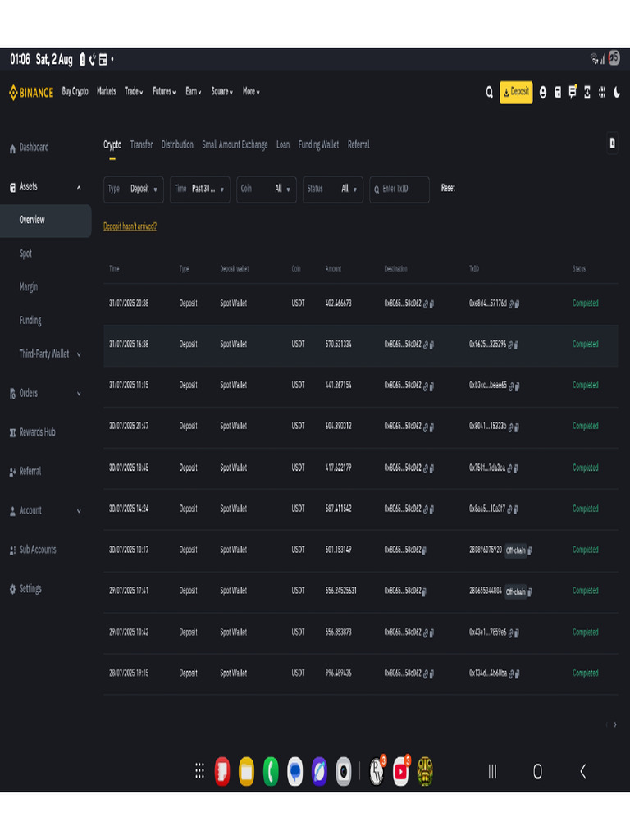Open explorer link for TxID 0x8041...15333b
Screen dimensions: 630x840
510,427
